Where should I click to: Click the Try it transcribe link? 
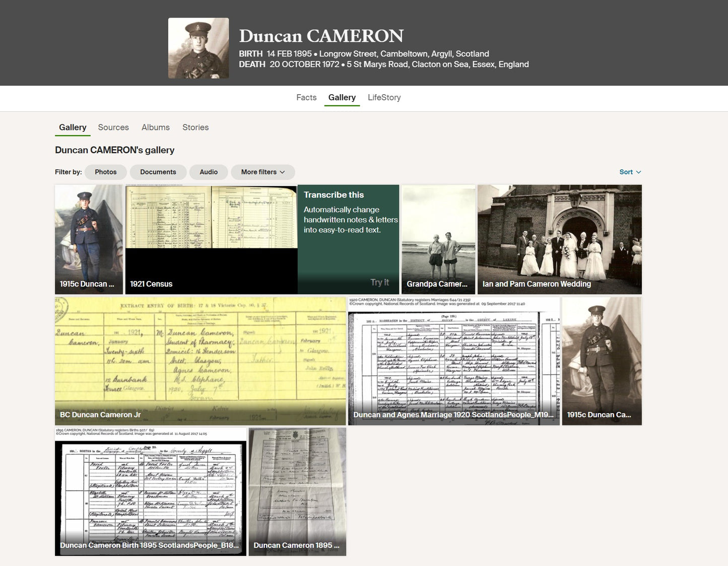tap(380, 282)
